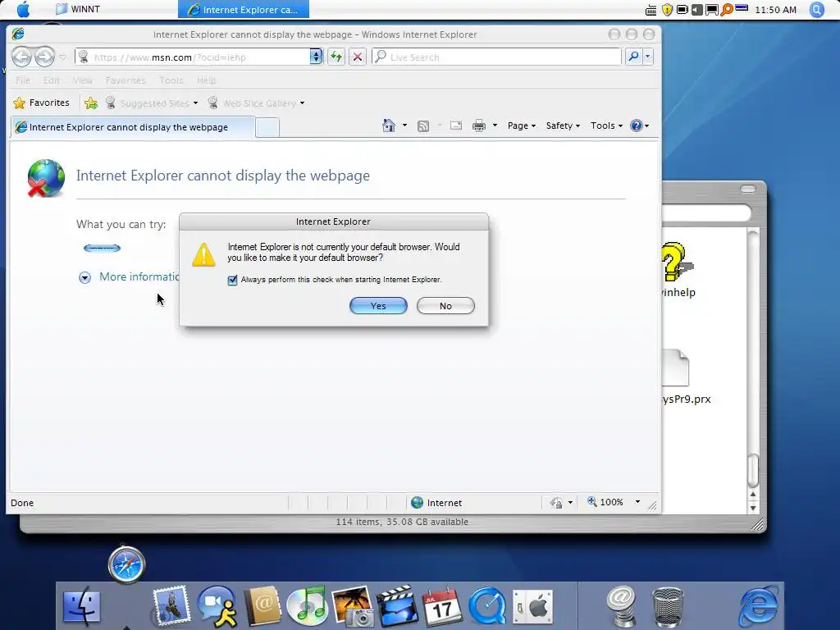The height and width of the screenshot is (630, 840).
Task: Launch iMovie clapperboard in dock
Action: (398, 606)
